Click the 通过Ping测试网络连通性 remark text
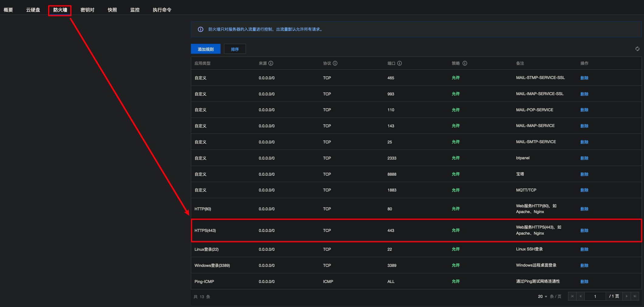Screen dimensions: 644x307 [538, 281]
